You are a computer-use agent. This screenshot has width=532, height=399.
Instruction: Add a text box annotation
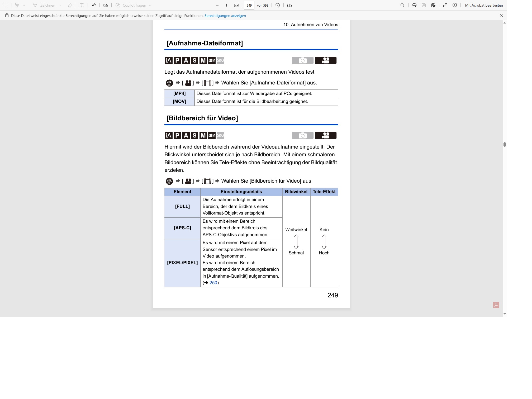(82, 5)
